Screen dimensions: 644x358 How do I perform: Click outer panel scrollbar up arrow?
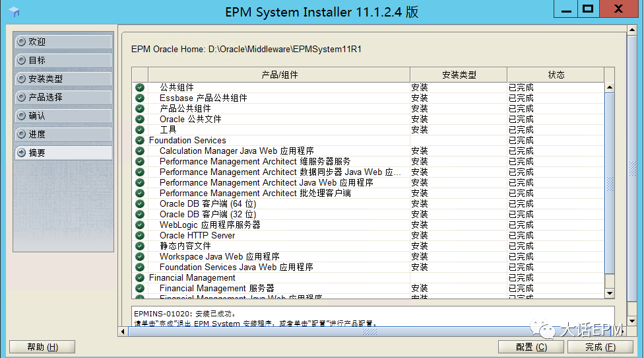pos(632,30)
